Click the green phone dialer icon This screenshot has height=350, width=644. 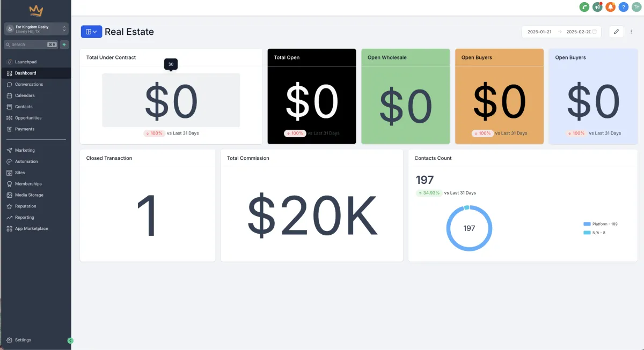584,7
